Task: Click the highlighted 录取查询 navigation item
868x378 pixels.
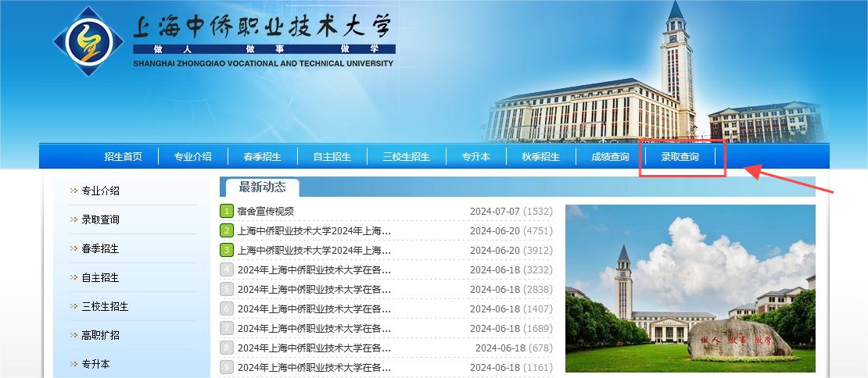Action: (680, 156)
